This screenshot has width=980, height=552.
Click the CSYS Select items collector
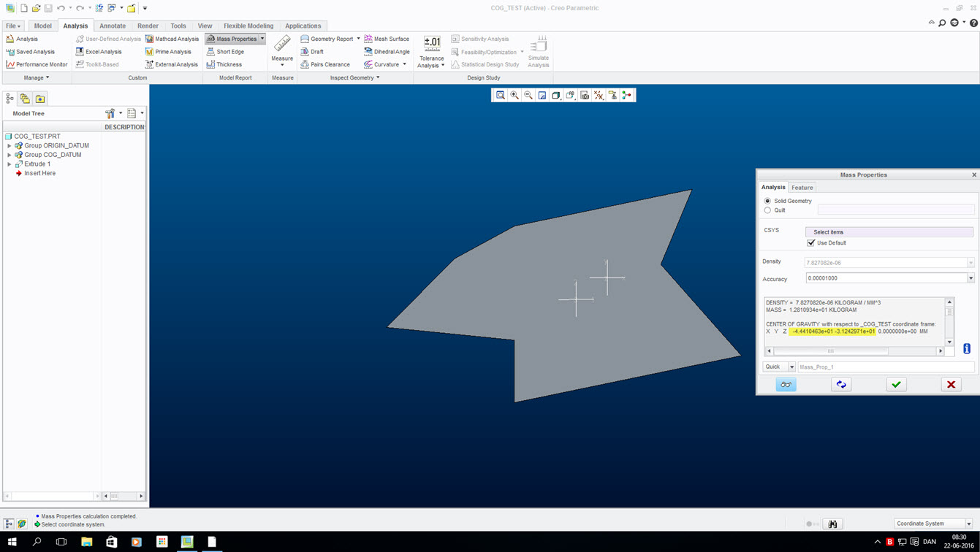pos(889,231)
